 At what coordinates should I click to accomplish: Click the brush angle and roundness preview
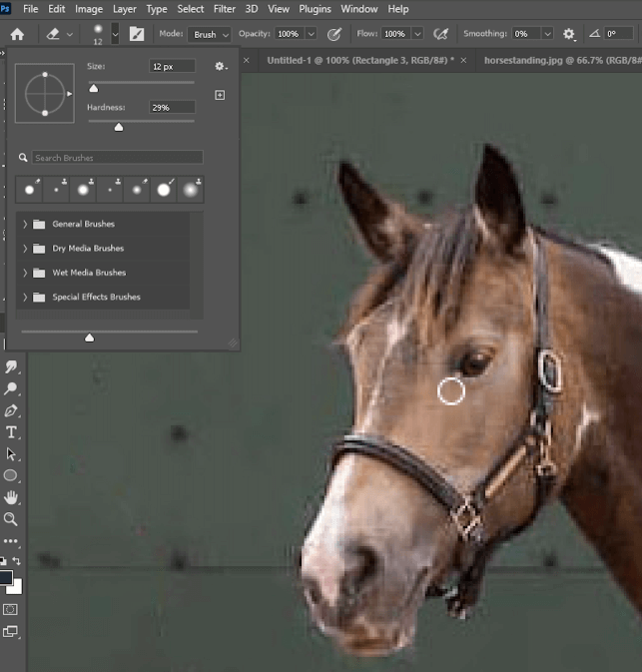pos(45,94)
